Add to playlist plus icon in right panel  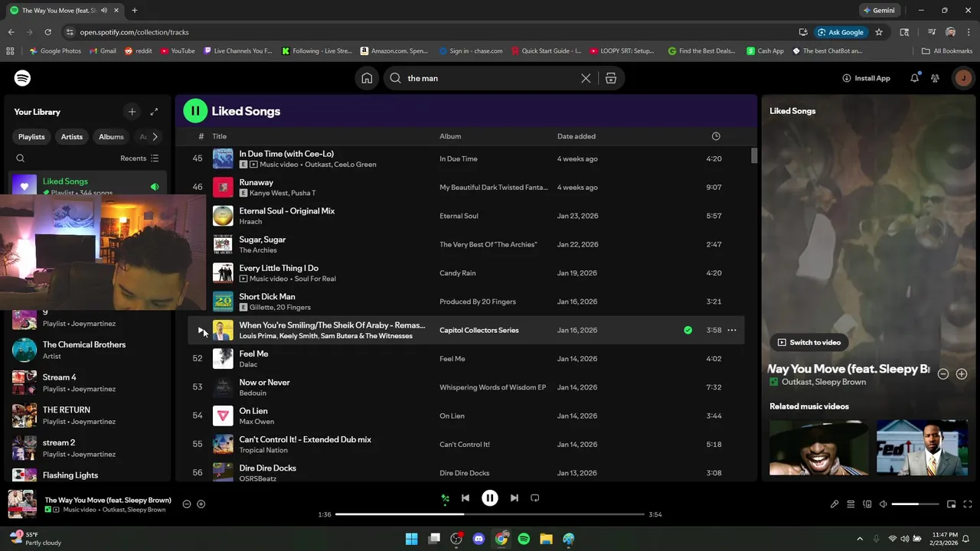[x=962, y=374]
